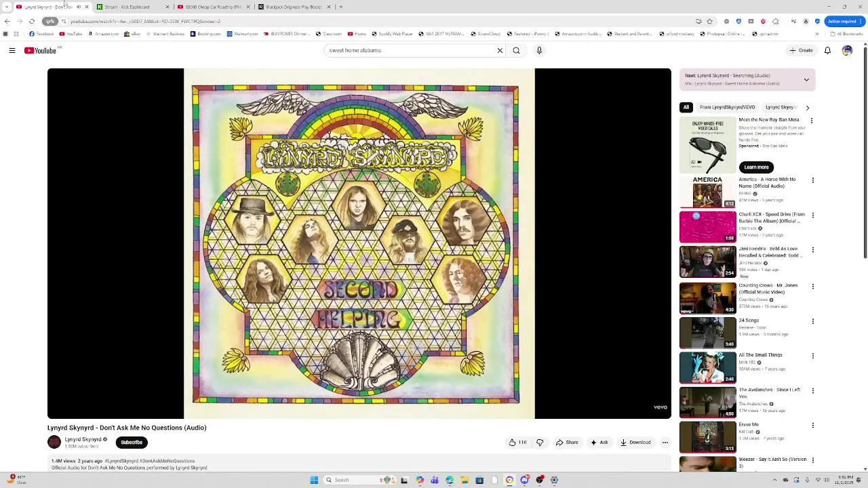The width and height of the screenshot is (868, 488).
Task: Open Jimi Hendrix Bold As Love title
Action: 772,252
